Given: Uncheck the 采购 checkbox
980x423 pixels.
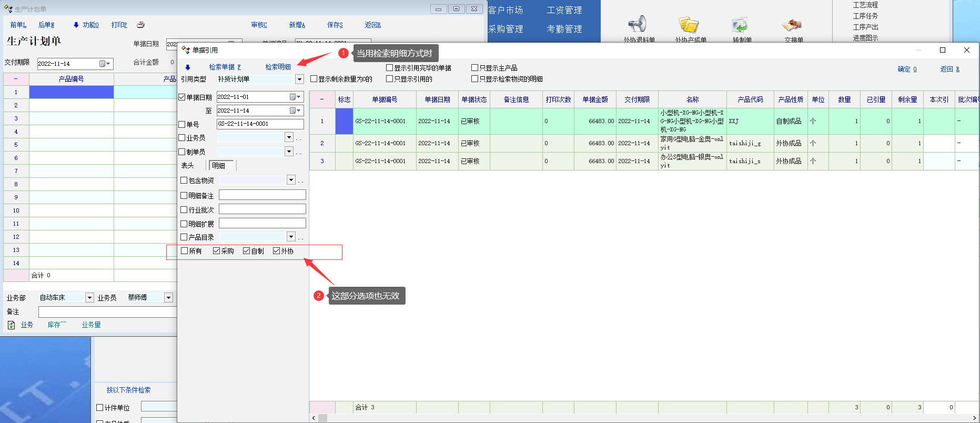Looking at the screenshot, I should (x=216, y=251).
